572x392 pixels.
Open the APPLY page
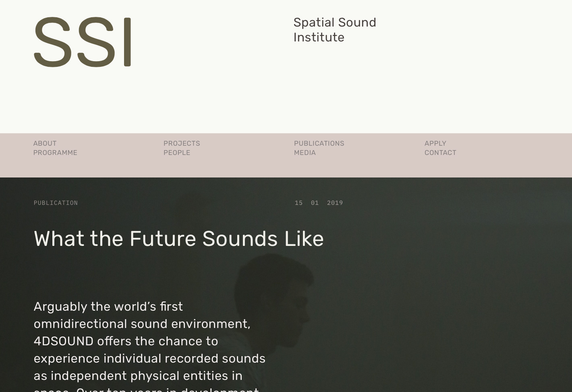click(x=435, y=143)
